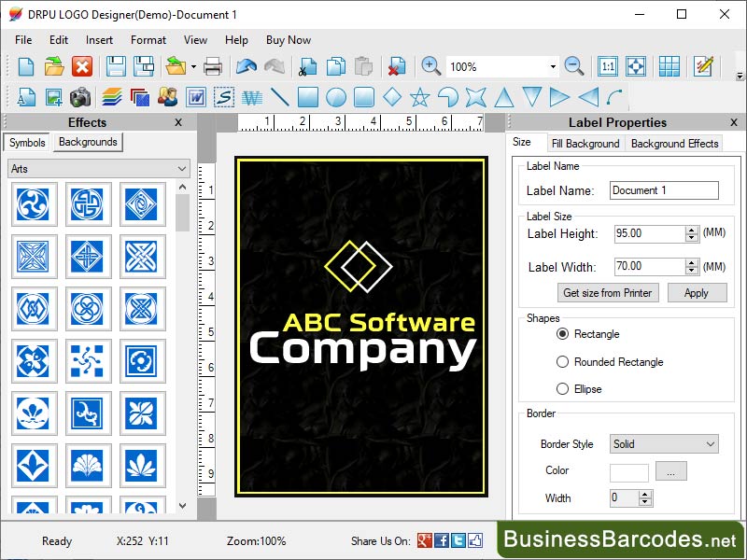Screen dimensions: 747x560
Task: Open the Border Style dropdown
Action: pyautogui.click(x=663, y=444)
